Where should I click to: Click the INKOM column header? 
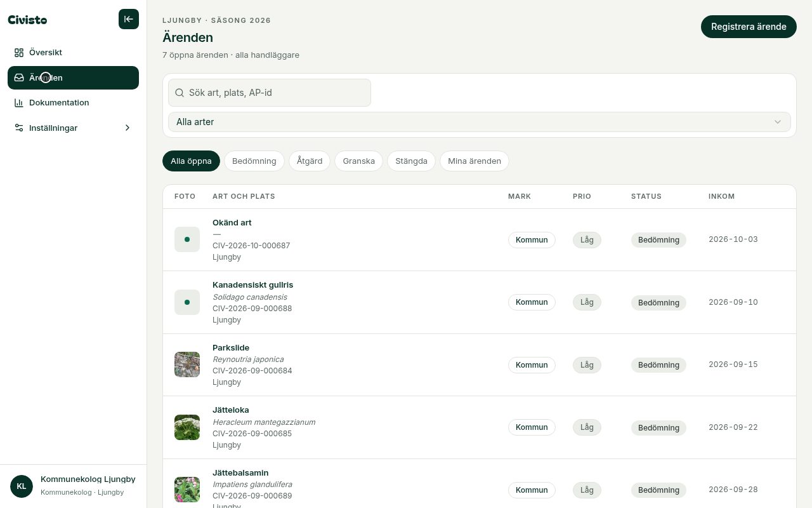tap(722, 196)
